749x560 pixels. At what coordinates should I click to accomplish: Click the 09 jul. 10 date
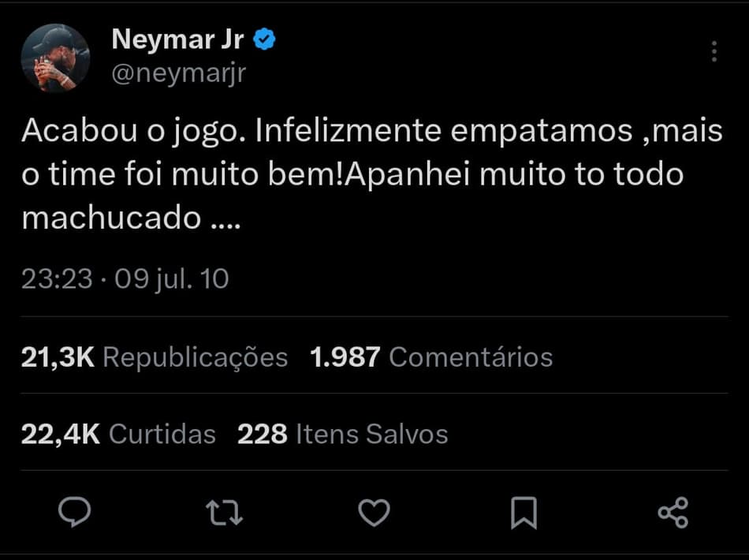tap(172, 279)
